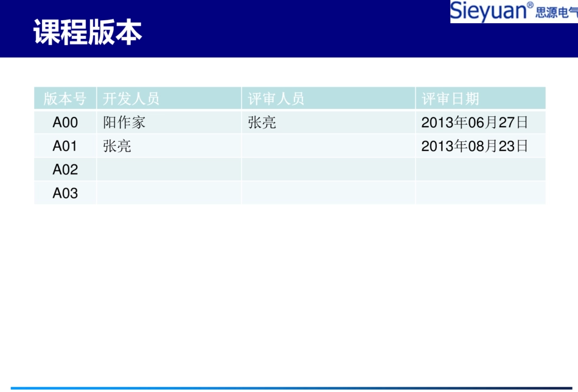
Task: Click the slide title 课程版本
Action: pos(88,32)
